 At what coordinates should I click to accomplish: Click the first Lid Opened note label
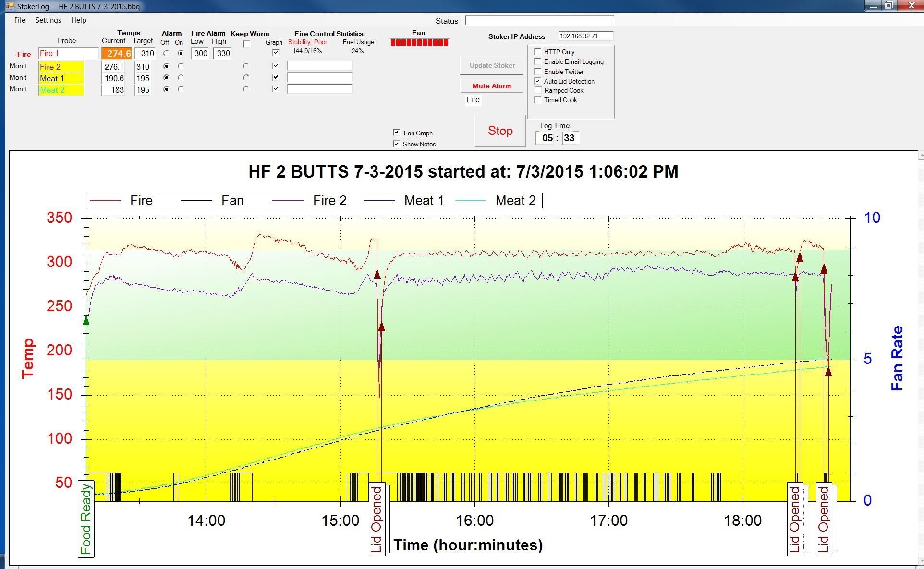(377, 520)
